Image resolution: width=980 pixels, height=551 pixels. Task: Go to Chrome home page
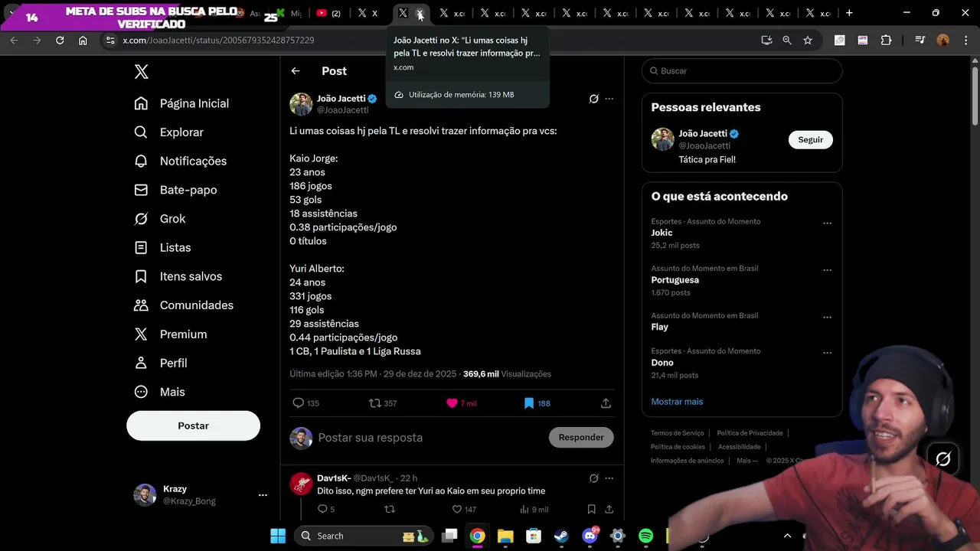(83, 41)
